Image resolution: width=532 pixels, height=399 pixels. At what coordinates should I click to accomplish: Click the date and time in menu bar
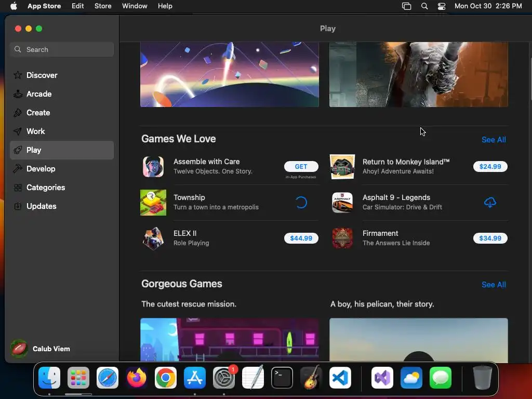(488, 6)
